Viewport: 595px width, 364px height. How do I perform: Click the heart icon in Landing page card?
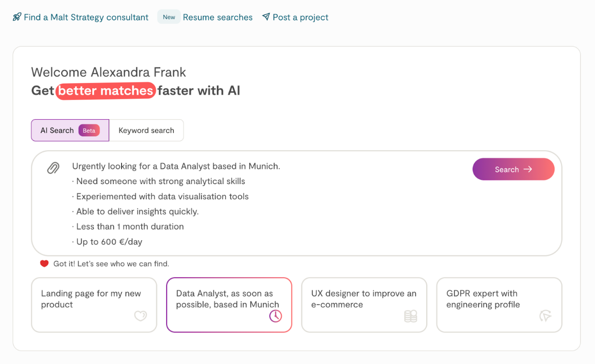click(140, 316)
